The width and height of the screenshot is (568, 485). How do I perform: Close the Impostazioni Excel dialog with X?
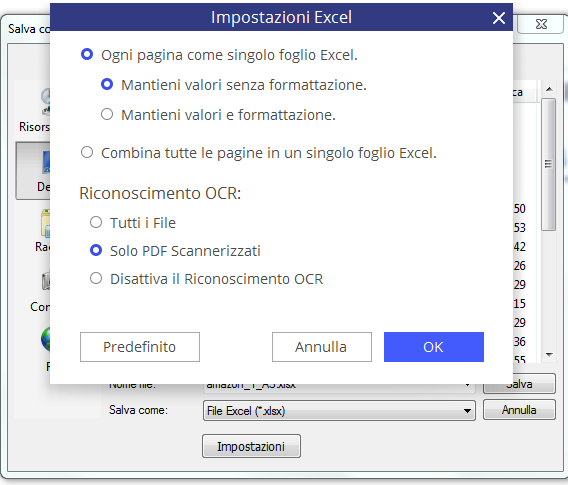tap(499, 17)
